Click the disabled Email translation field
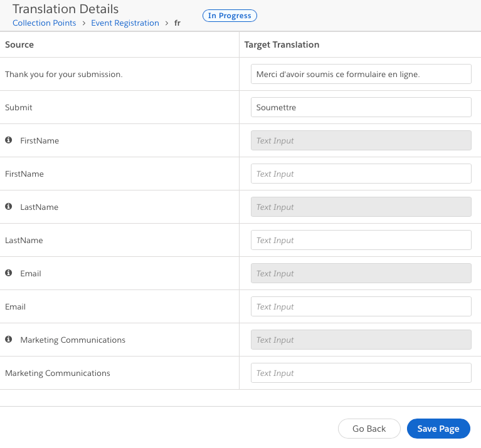The height and width of the screenshot is (448, 481). click(361, 273)
